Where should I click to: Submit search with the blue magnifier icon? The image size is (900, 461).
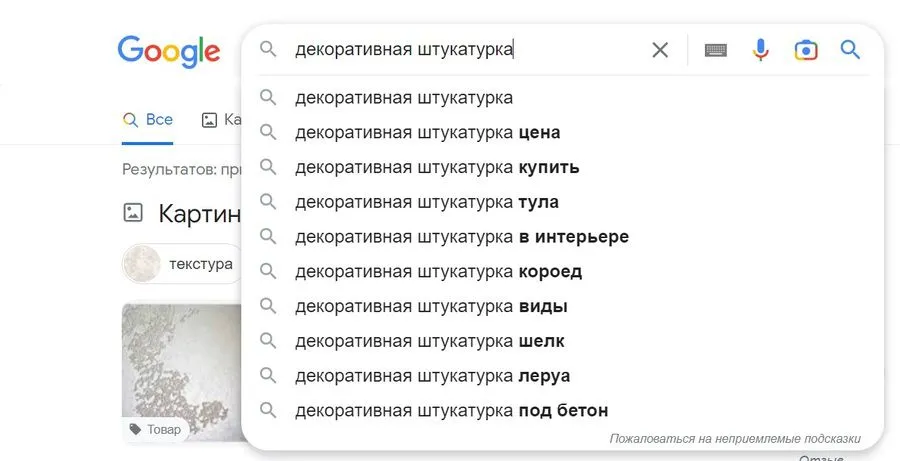coord(850,50)
